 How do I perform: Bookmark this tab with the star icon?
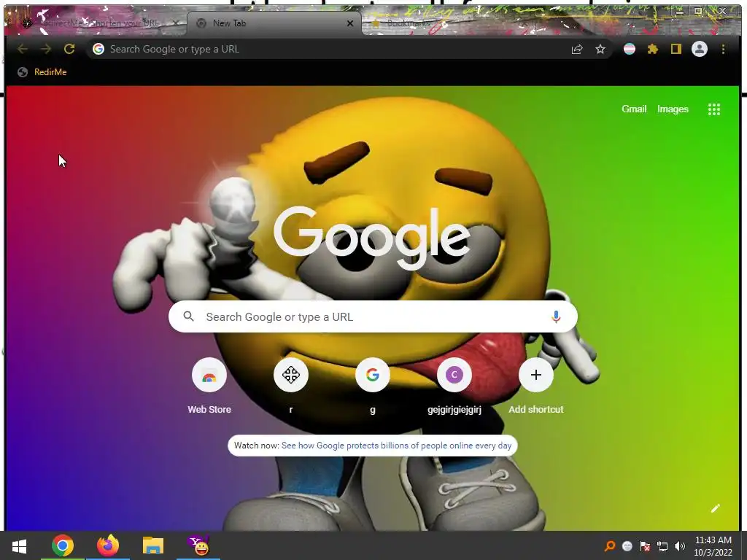[x=600, y=49]
